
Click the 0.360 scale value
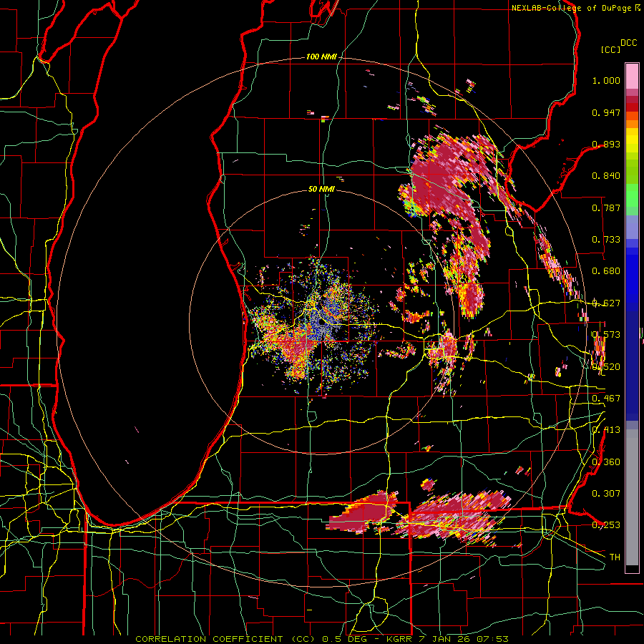[606, 462]
